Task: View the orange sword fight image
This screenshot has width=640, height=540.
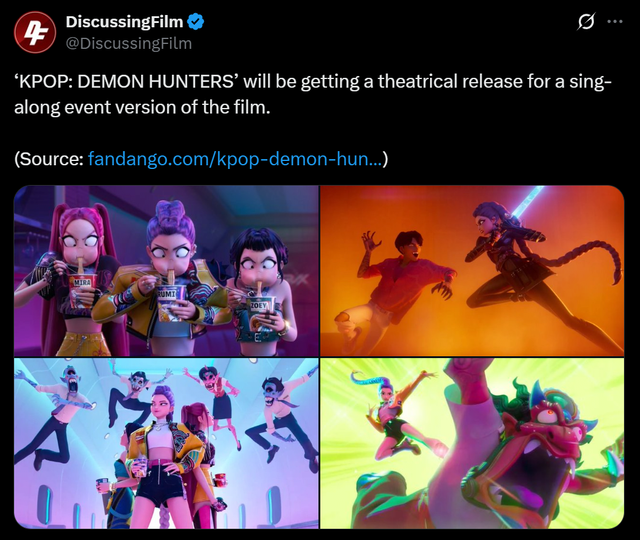Action: (472, 271)
